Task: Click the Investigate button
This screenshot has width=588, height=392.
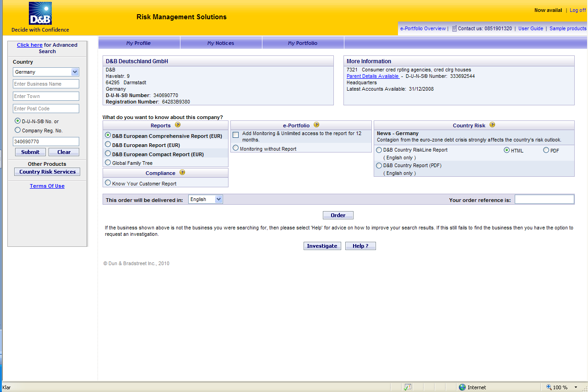Action: click(322, 246)
